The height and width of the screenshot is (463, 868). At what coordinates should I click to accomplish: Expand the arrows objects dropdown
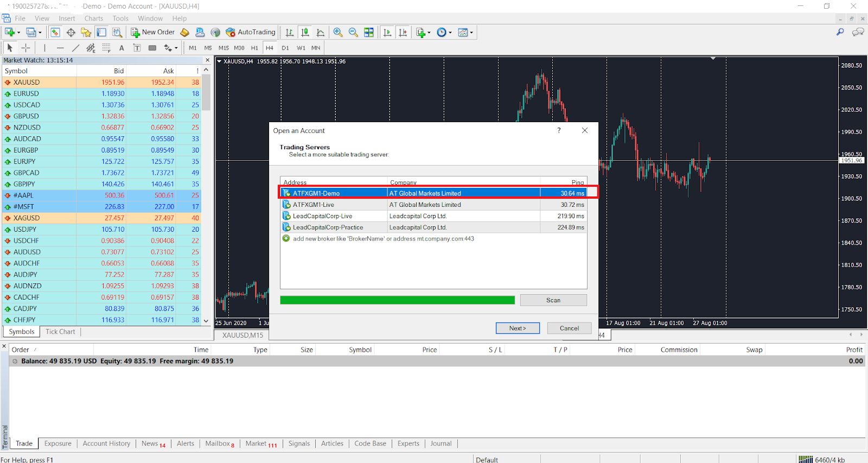(x=176, y=48)
